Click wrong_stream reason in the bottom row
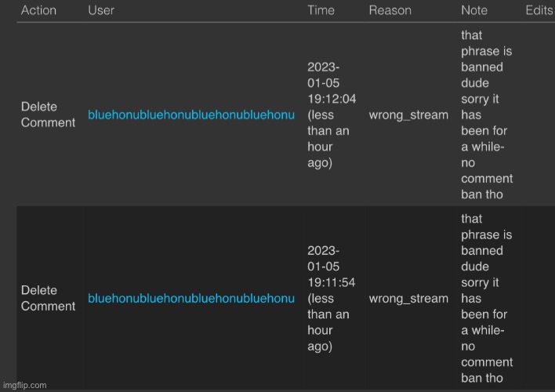The width and height of the screenshot is (555, 392). point(408,299)
